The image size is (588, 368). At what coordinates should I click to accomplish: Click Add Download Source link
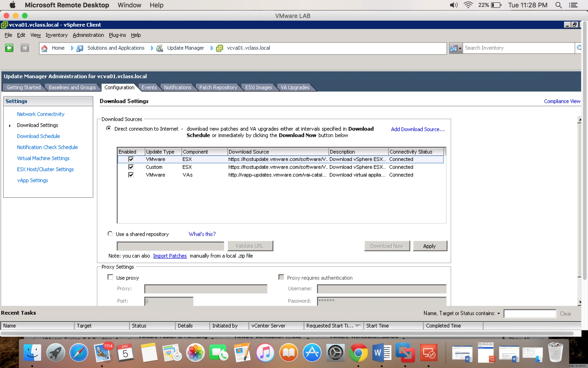[x=417, y=129]
